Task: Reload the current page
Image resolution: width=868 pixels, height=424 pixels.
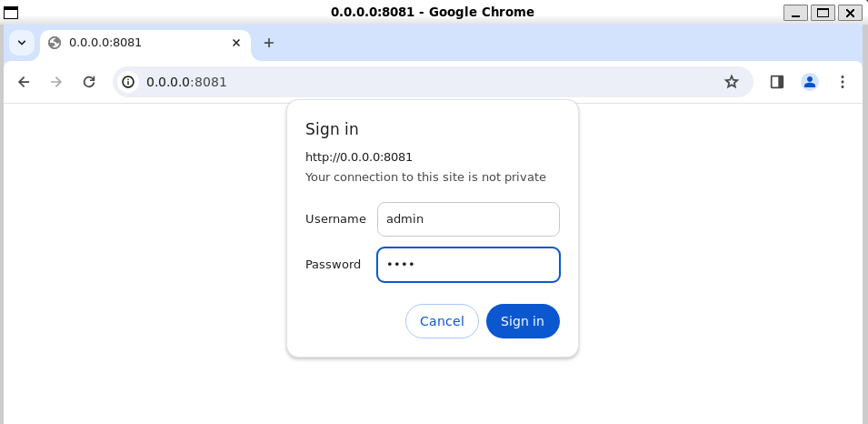Action: click(x=89, y=82)
